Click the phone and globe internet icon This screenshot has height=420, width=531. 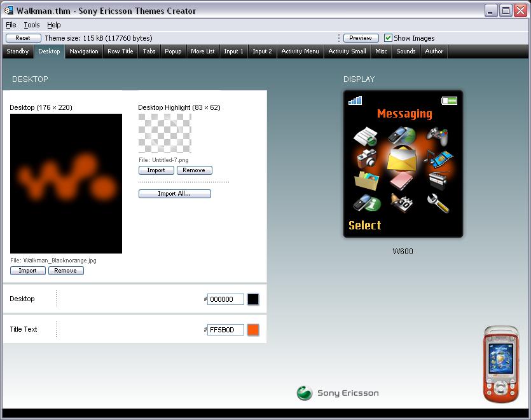point(402,135)
